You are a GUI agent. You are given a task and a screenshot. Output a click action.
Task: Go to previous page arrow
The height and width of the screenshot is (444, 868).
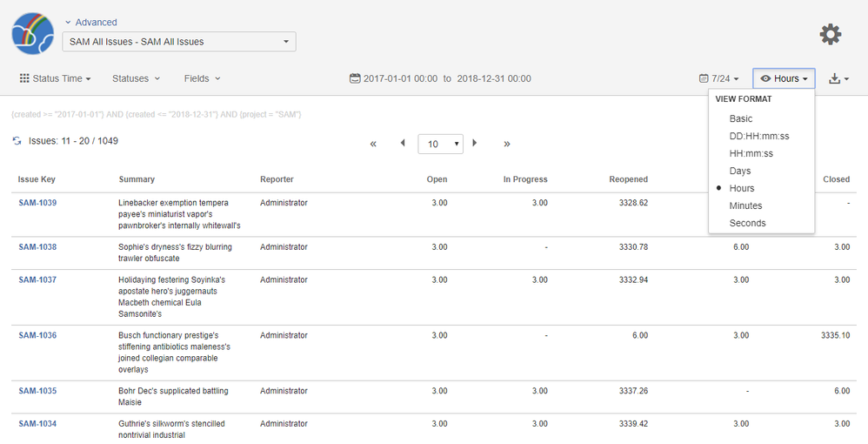[403, 143]
